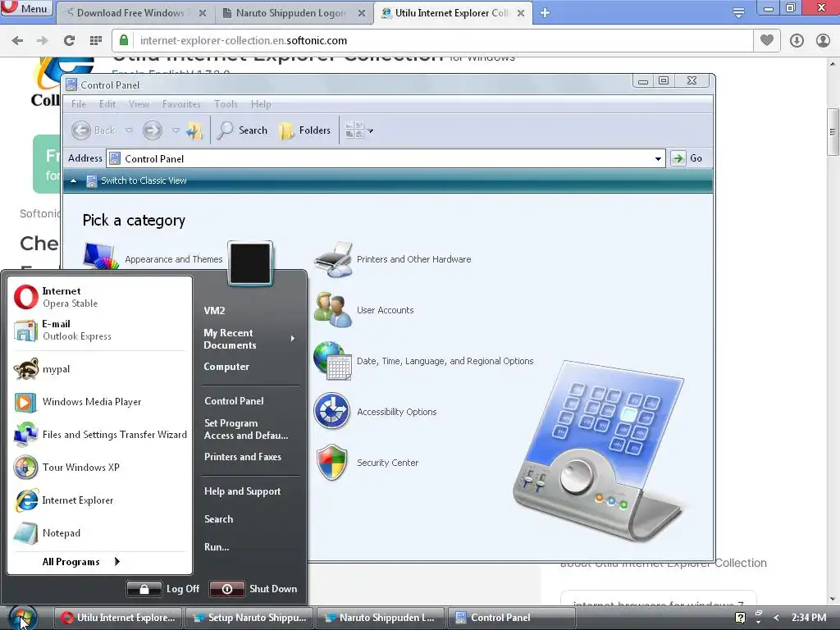Image resolution: width=840 pixels, height=630 pixels.
Task: Open Opera Speed Dial grid icon
Action: [96, 40]
